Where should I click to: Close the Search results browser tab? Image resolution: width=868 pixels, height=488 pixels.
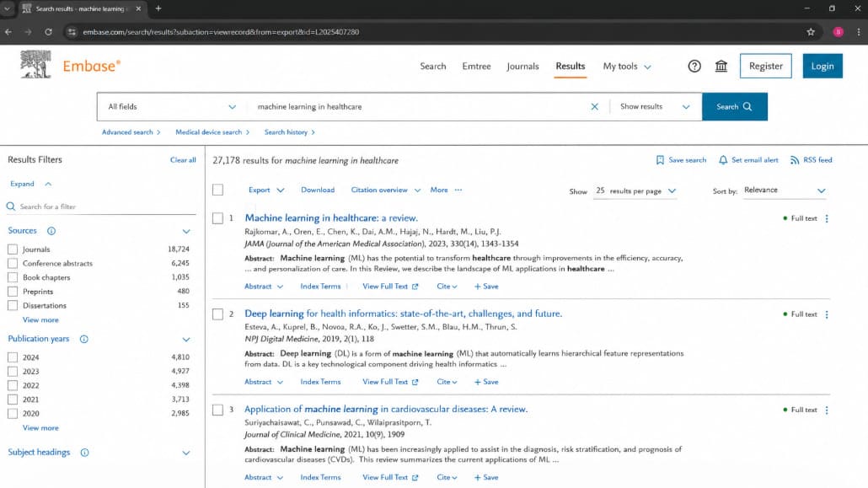[x=138, y=9]
